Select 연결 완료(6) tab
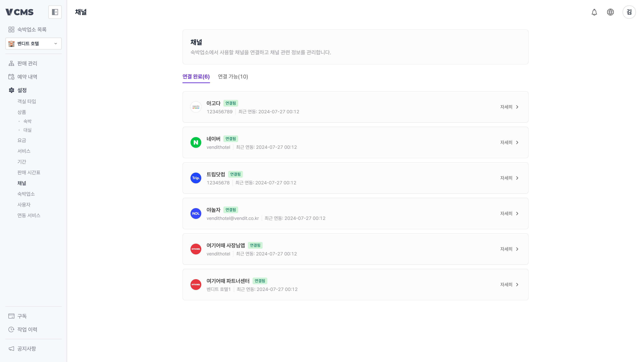 click(x=196, y=77)
